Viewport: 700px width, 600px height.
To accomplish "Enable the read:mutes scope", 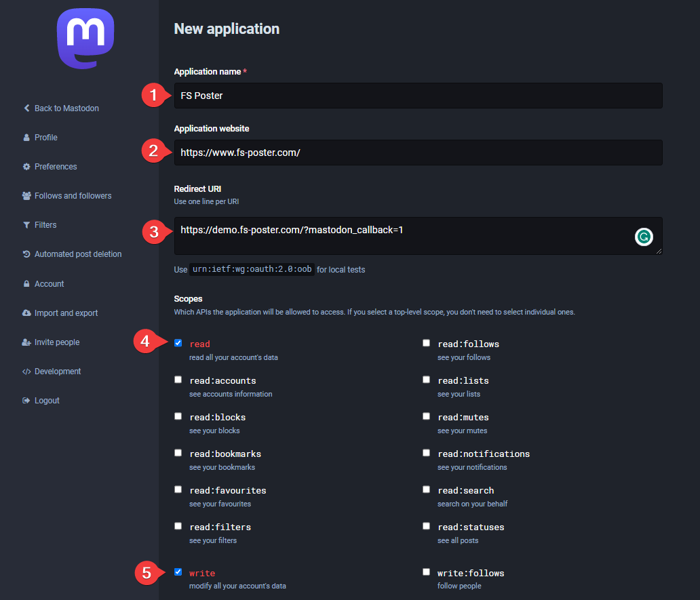I will 427,416.
